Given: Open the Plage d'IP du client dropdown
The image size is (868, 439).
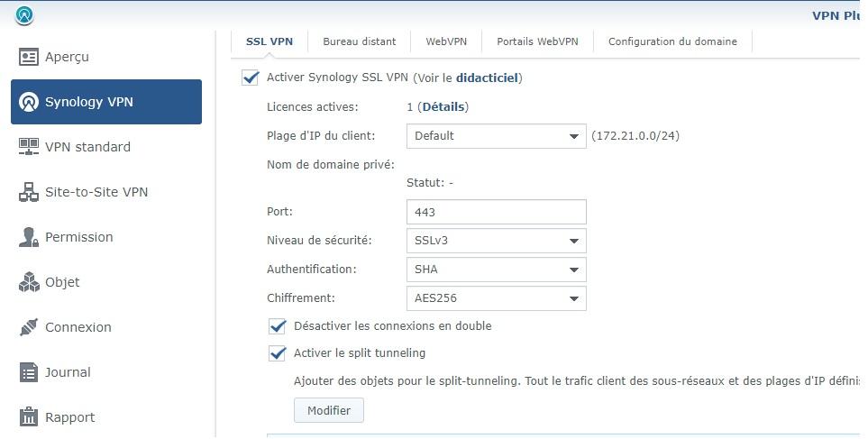Looking at the screenshot, I should tap(497, 136).
